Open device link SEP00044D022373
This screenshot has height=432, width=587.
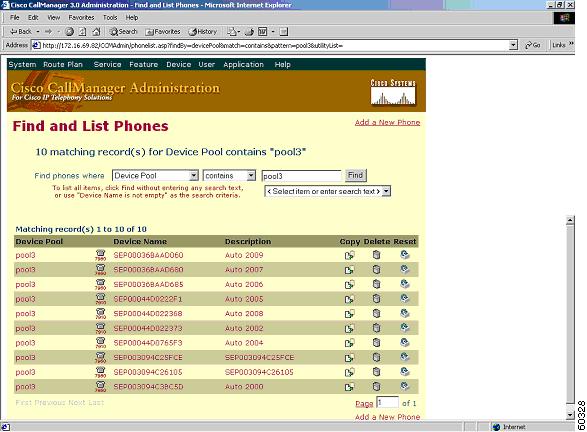tap(148, 328)
